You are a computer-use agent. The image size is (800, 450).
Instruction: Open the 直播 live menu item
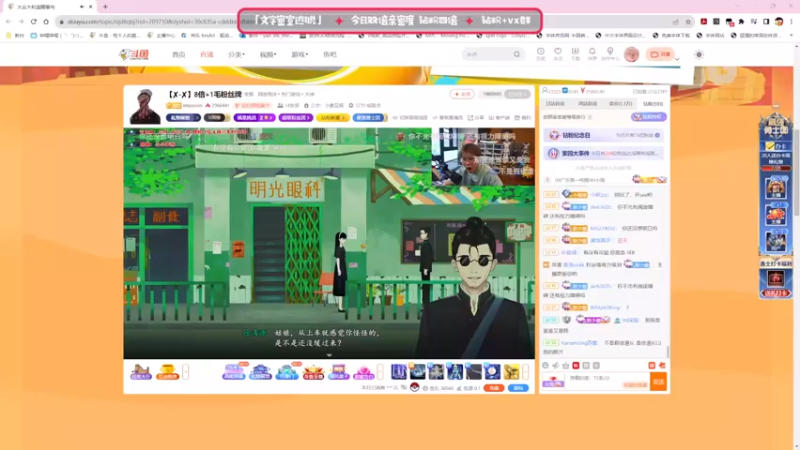[x=207, y=55]
